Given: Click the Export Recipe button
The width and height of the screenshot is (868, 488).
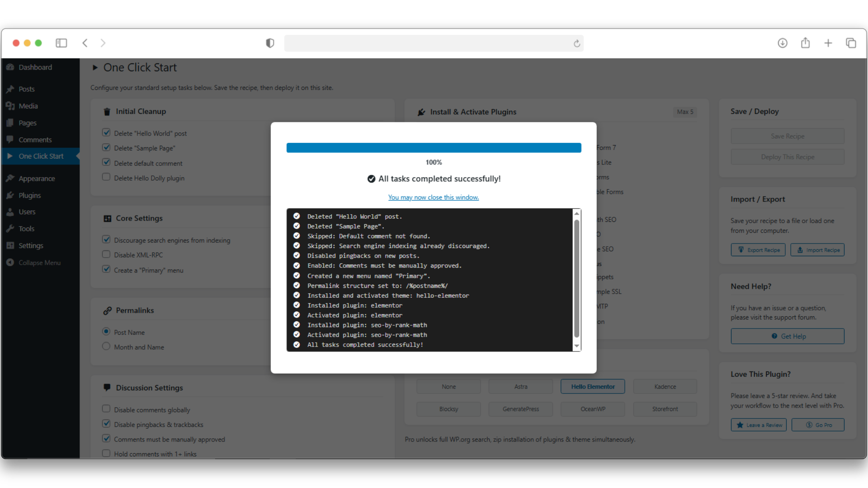Looking at the screenshot, I should [758, 249].
